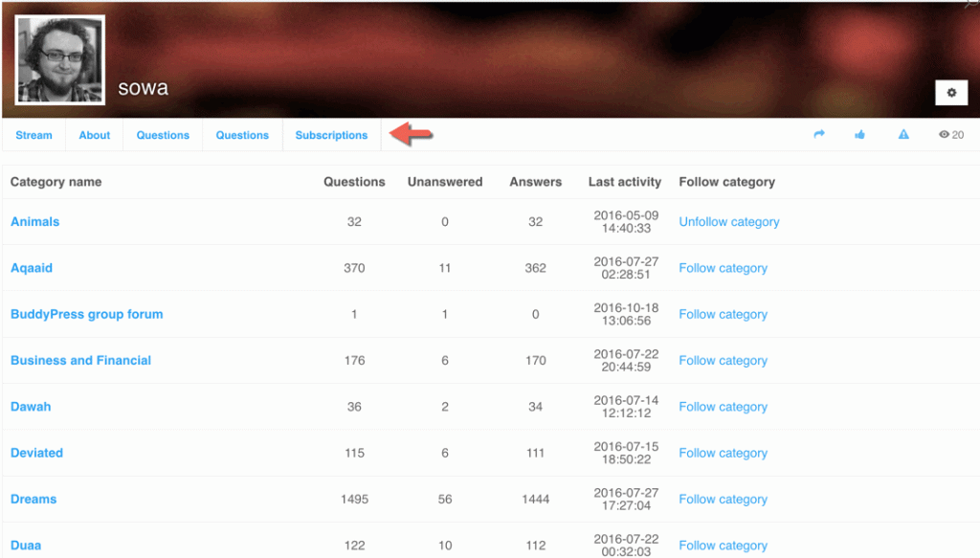Select the Subscriptions tab

(x=331, y=135)
